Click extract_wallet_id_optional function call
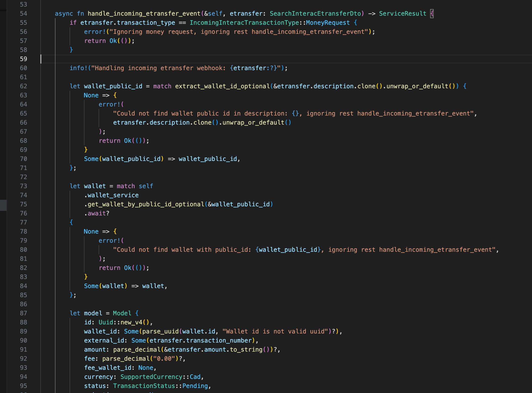 (x=222, y=86)
